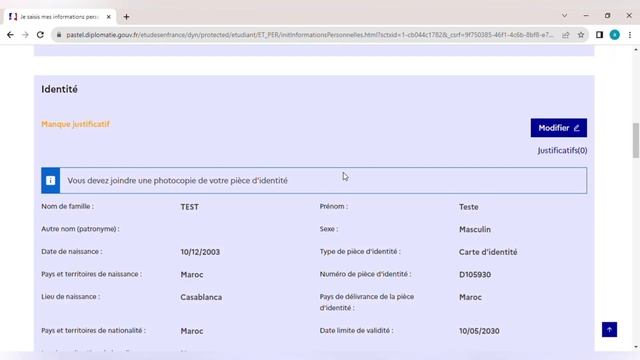The width and height of the screenshot is (640, 360).
Task: Open a new tab with plus icon
Action: (x=127, y=17)
